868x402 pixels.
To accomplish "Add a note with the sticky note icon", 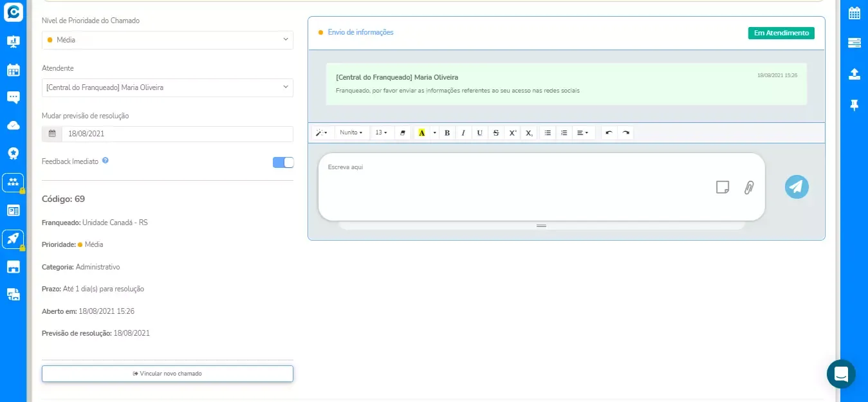I will click(723, 187).
